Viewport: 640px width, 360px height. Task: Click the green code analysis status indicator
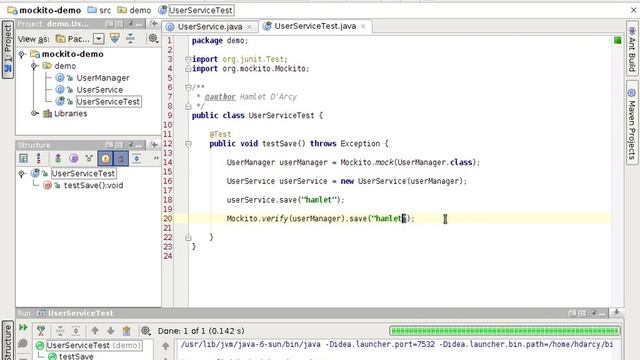coord(618,40)
